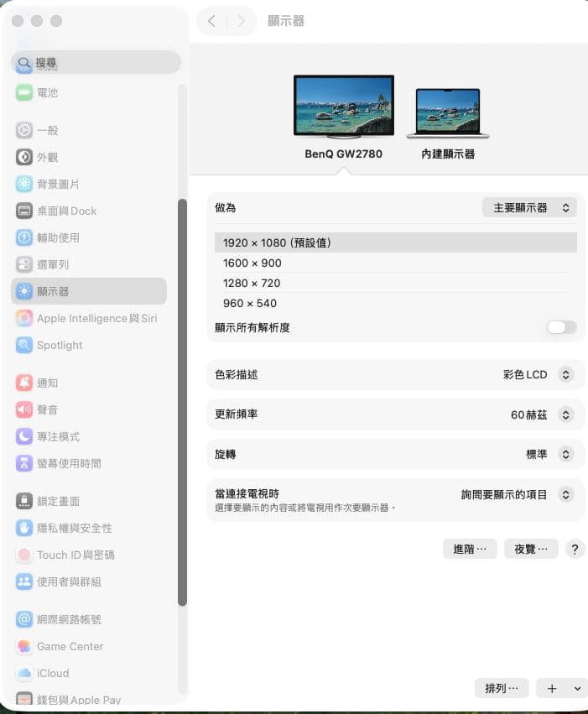Expand the chevron next to plus button
588x714 pixels.
tap(577, 689)
